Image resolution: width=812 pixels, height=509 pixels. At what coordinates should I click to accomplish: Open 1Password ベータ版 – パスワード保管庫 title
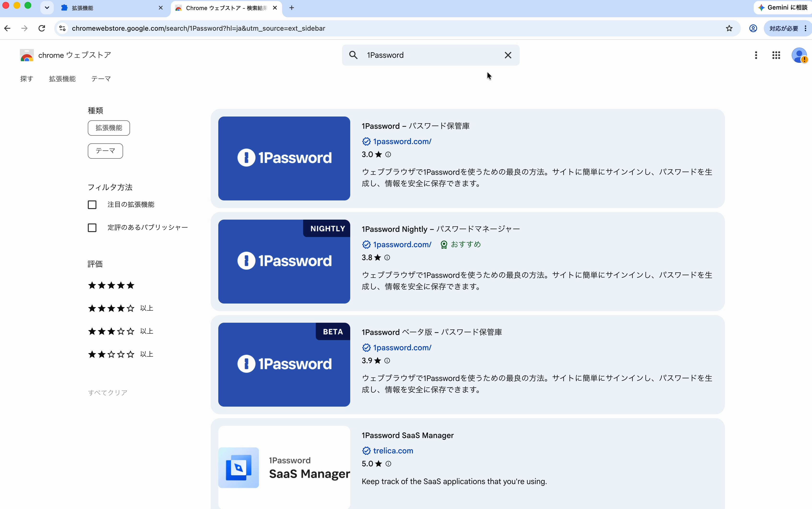click(432, 332)
